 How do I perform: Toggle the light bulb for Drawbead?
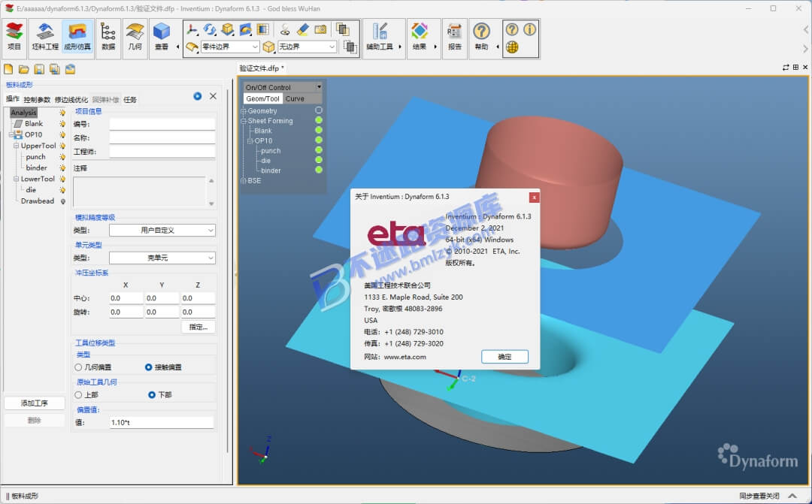[62, 201]
